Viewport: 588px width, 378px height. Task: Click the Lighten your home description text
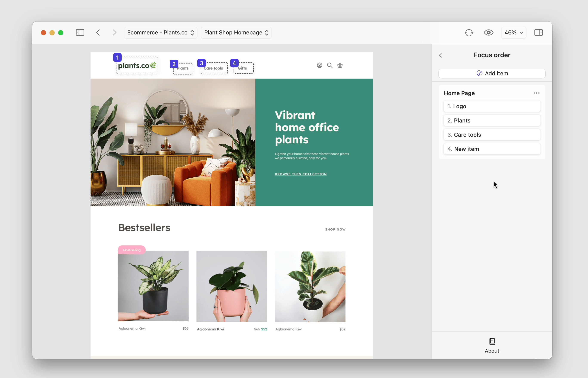click(312, 156)
